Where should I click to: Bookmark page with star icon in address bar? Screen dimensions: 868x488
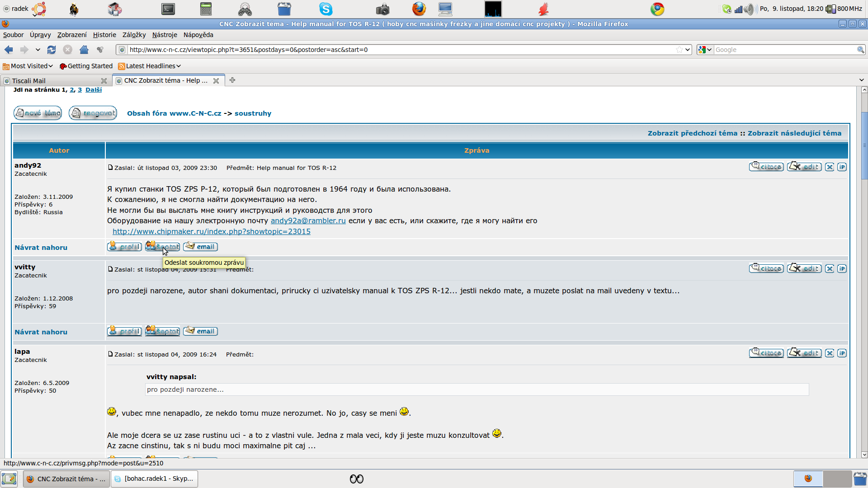click(679, 50)
